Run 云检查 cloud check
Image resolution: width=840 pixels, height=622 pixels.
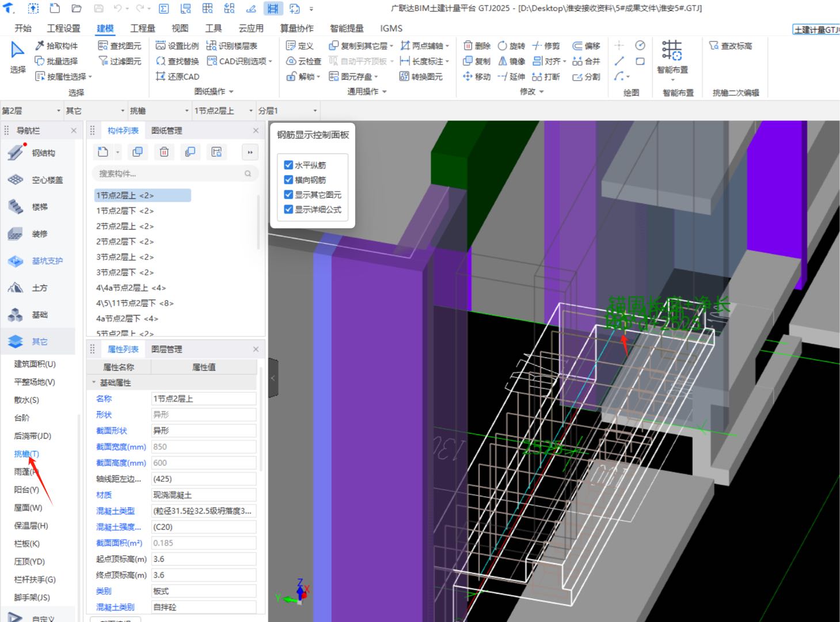point(303,61)
